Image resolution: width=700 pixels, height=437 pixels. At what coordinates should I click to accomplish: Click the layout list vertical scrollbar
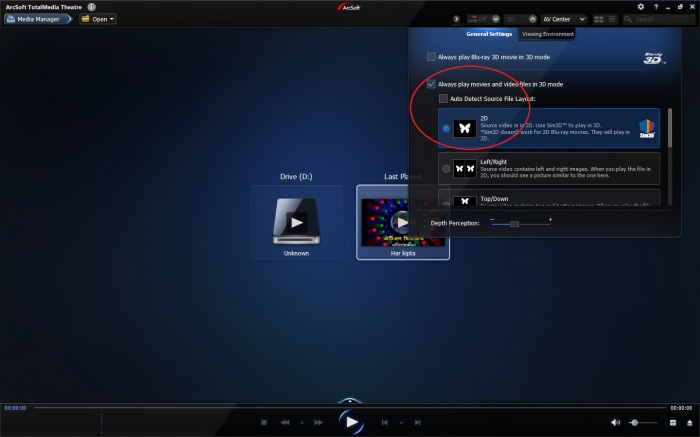(x=670, y=128)
